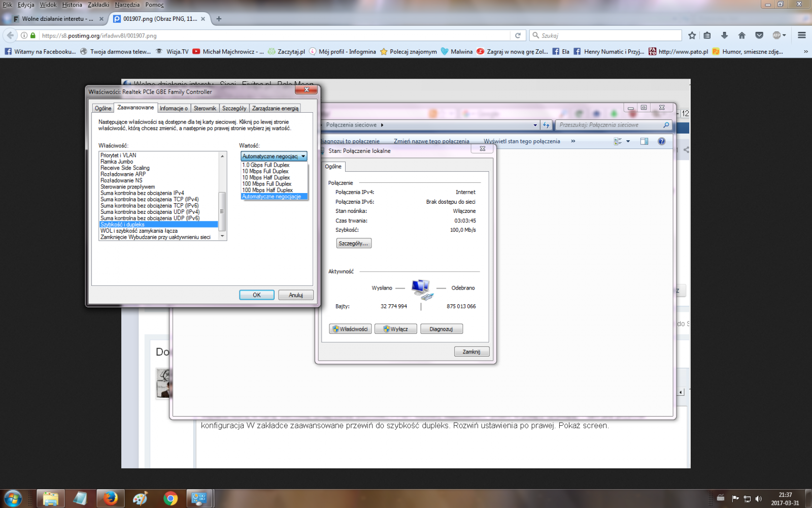Viewport: 812px width, 508px height.
Task: Open the Firefox downloads arrow icon
Action: click(724, 36)
